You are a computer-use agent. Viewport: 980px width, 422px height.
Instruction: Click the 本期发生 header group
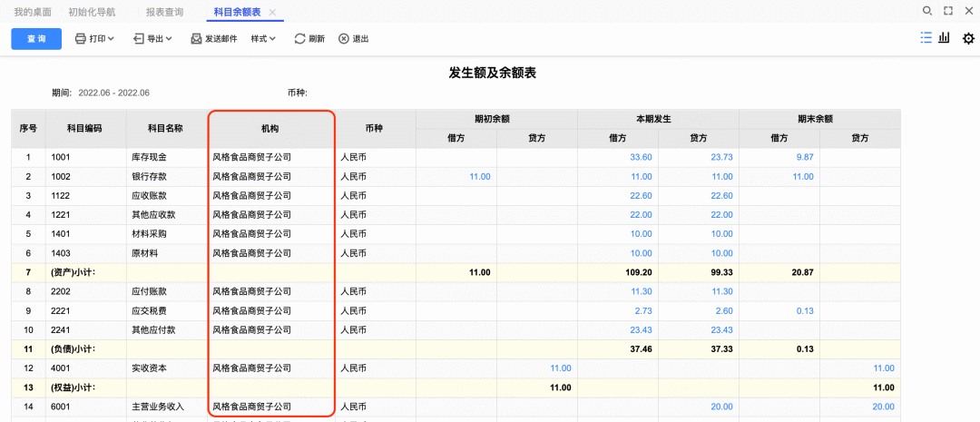coord(658,118)
